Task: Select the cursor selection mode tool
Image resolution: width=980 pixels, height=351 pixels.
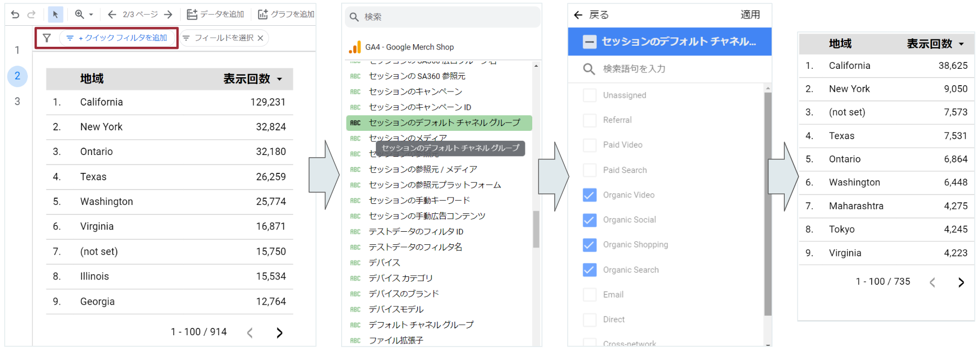Action: click(55, 14)
